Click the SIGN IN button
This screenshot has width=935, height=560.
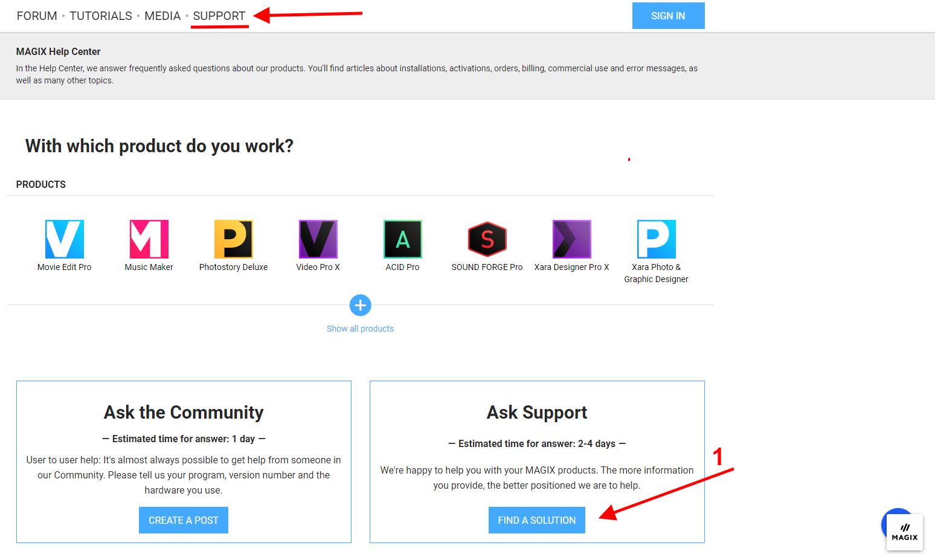click(668, 16)
